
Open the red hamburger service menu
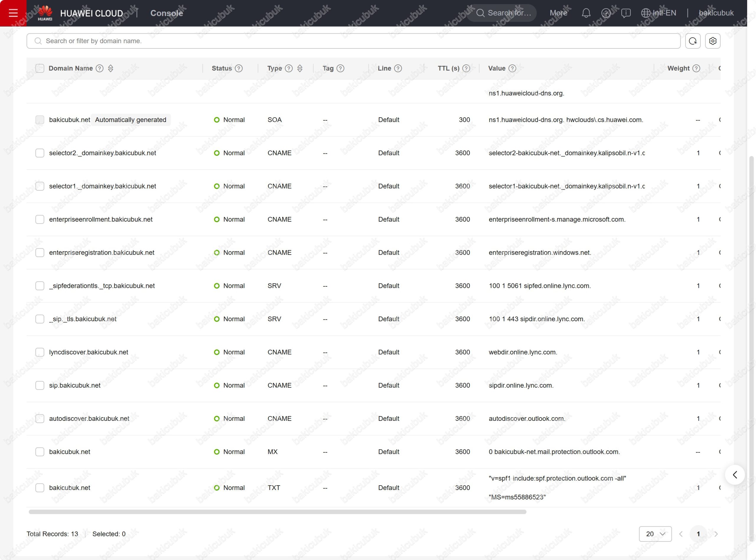13,13
